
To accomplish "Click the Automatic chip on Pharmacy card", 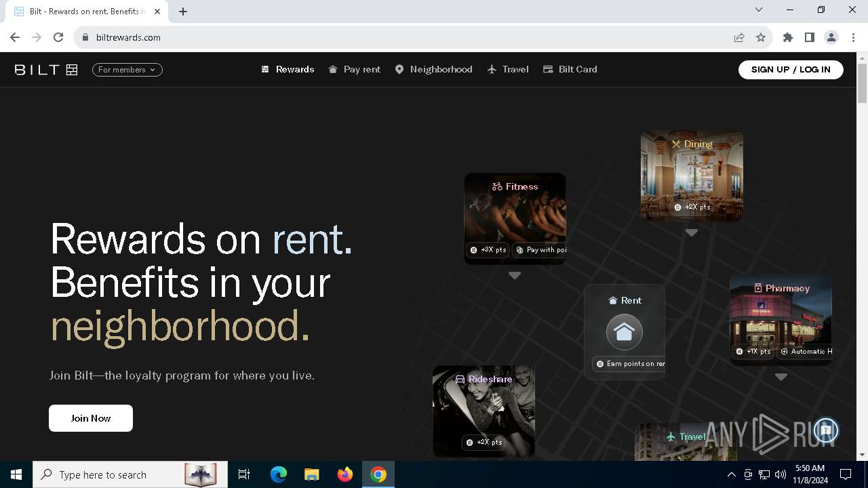I will tap(804, 352).
